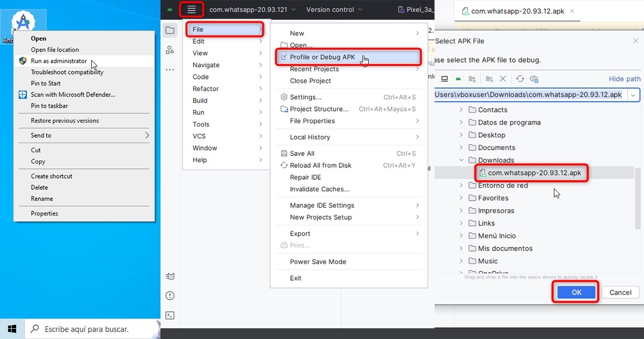Image resolution: width=644 pixels, height=339 pixels.
Task: Click Hide path link in the dialog
Action: click(x=624, y=78)
